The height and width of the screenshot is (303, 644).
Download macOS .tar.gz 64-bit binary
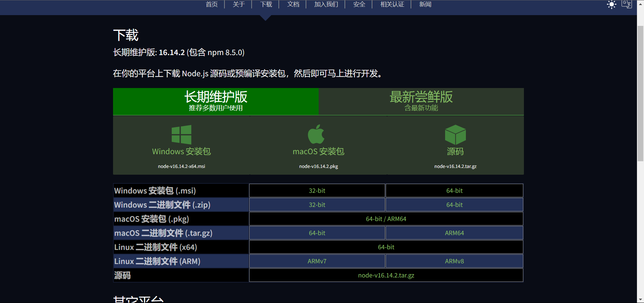[x=317, y=233]
